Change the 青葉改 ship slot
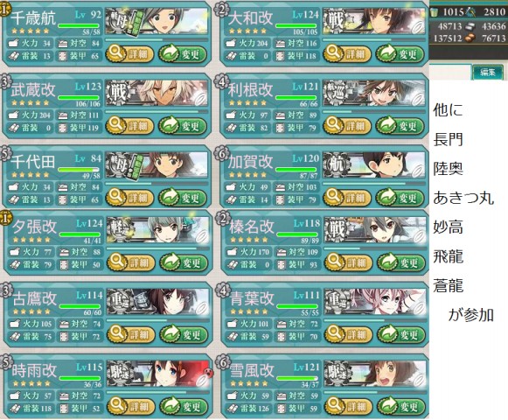 [401, 334]
